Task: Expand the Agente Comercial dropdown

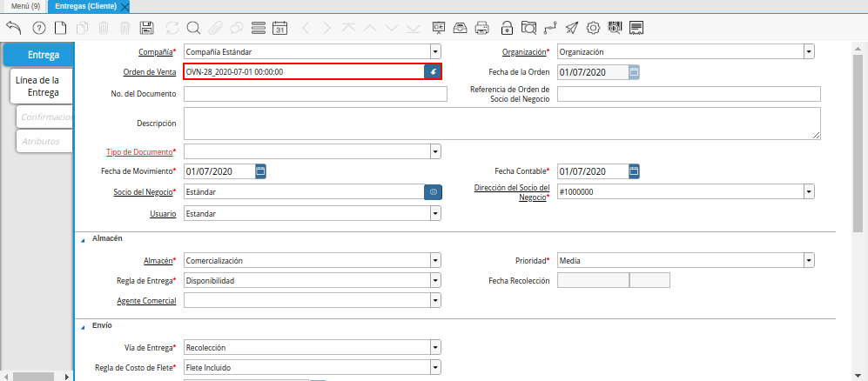Action: coord(435,300)
